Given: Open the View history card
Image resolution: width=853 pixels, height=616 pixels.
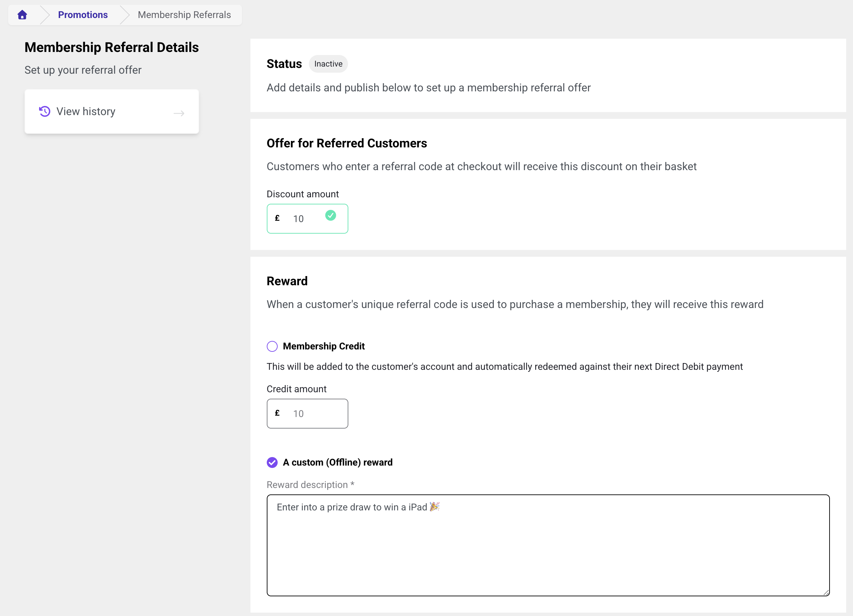Looking at the screenshot, I should (111, 112).
